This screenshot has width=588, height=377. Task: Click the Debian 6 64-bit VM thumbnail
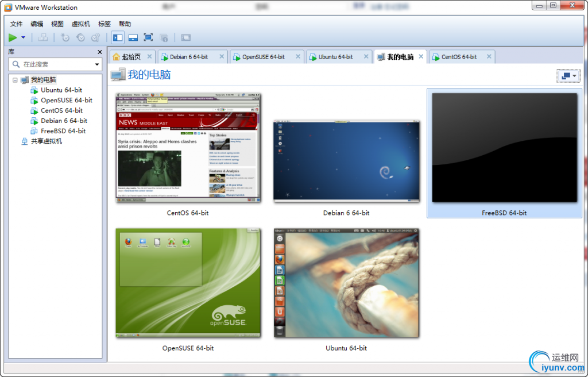click(x=346, y=161)
